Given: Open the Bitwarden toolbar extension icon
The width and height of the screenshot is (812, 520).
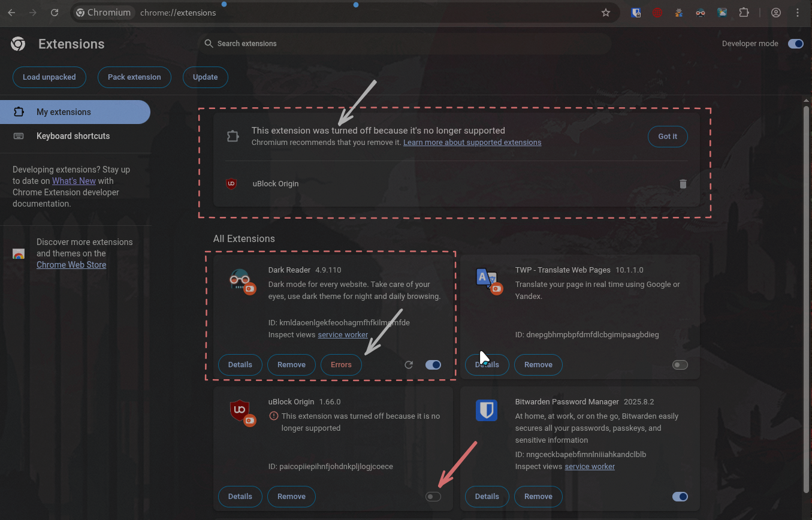Looking at the screenshot, I should coord(636,13).
